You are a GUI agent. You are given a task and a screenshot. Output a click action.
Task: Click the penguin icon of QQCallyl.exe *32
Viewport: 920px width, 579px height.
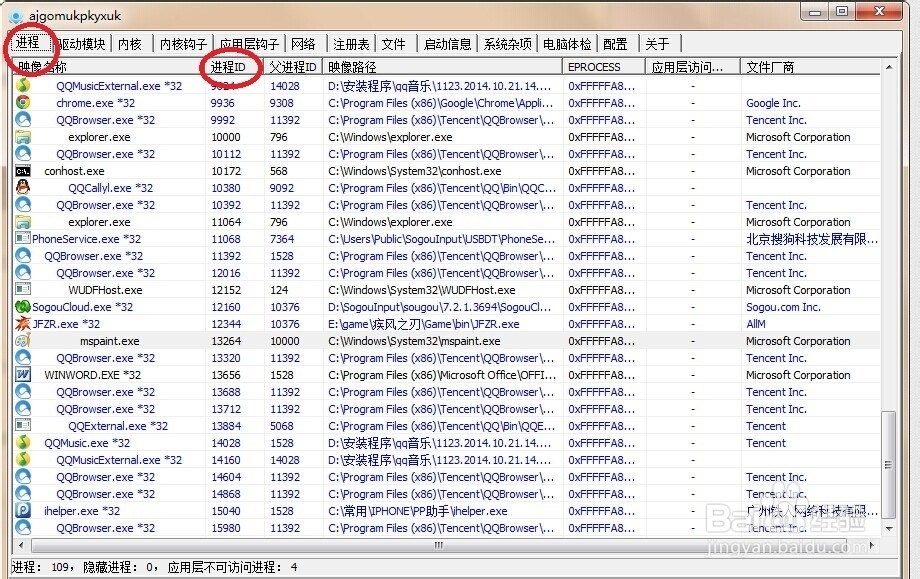[23, 188]
